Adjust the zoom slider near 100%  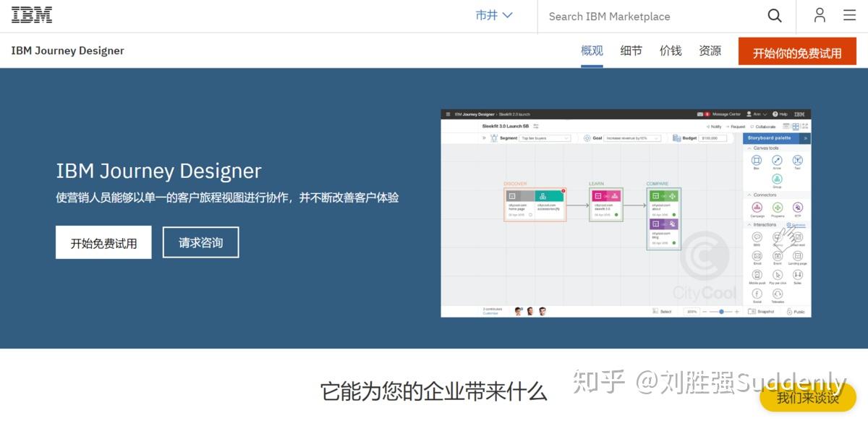coord(720,310)
